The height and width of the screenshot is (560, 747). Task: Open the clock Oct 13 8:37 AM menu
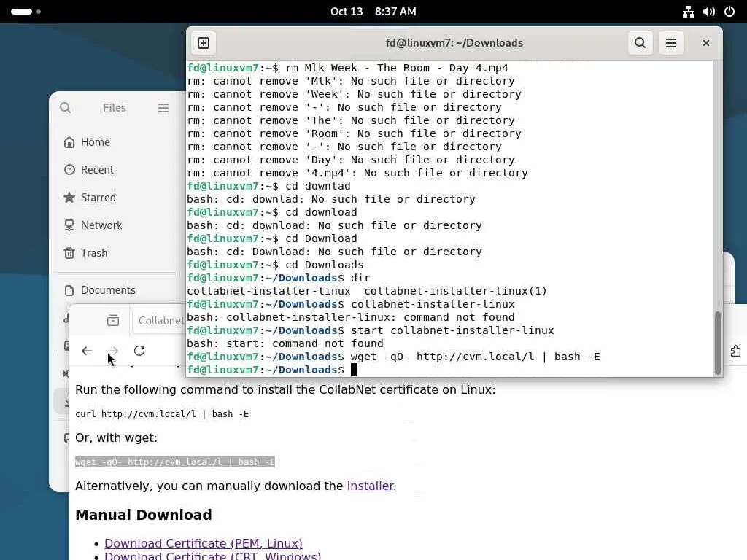(x=373, y=12)
